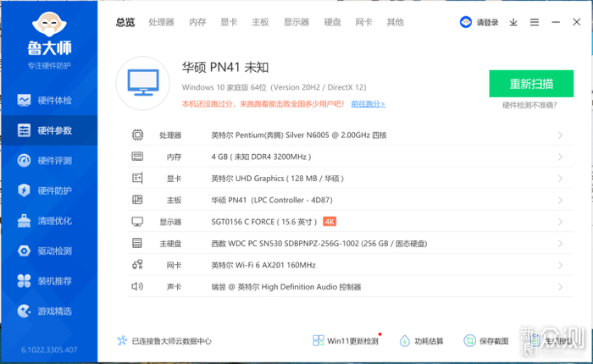Open 清理优化 cleanup section
593x364 pixels.
(x=49, y=221)
